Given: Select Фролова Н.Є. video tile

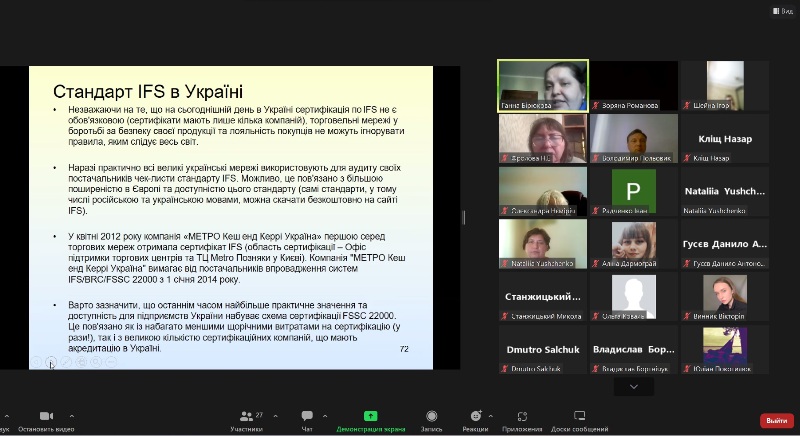Looking at the screenshot, I should (543, 138).
